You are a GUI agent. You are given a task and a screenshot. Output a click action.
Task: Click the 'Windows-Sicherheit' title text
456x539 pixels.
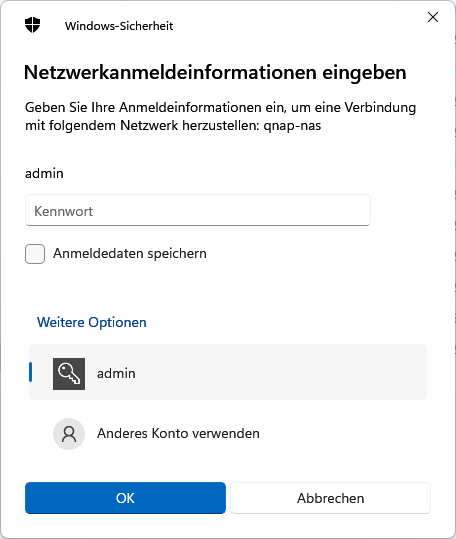tap(119, 26)
